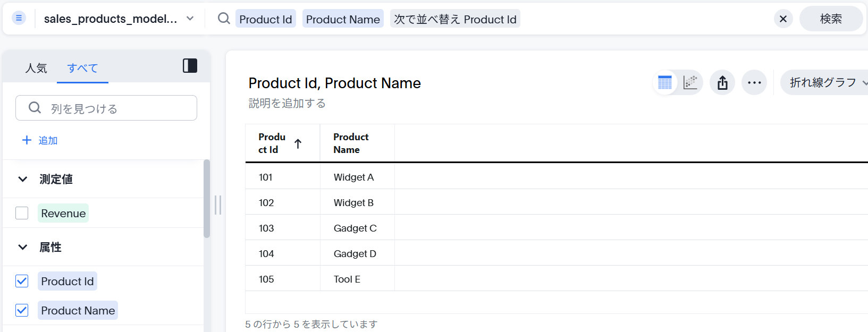Switch to the 人気 tab
The width and height of the screenshot is (868, 332).
coord(36,68)
